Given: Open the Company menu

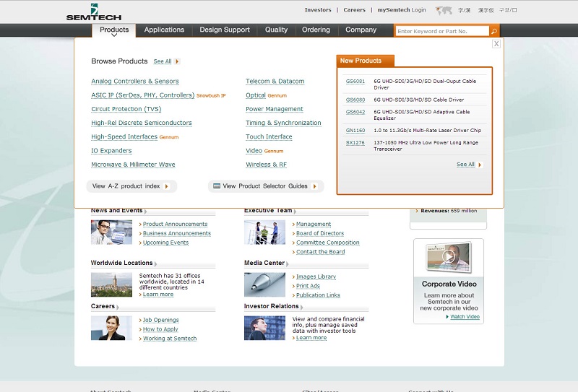Looking at the screenshot, I should click(361, 30).
